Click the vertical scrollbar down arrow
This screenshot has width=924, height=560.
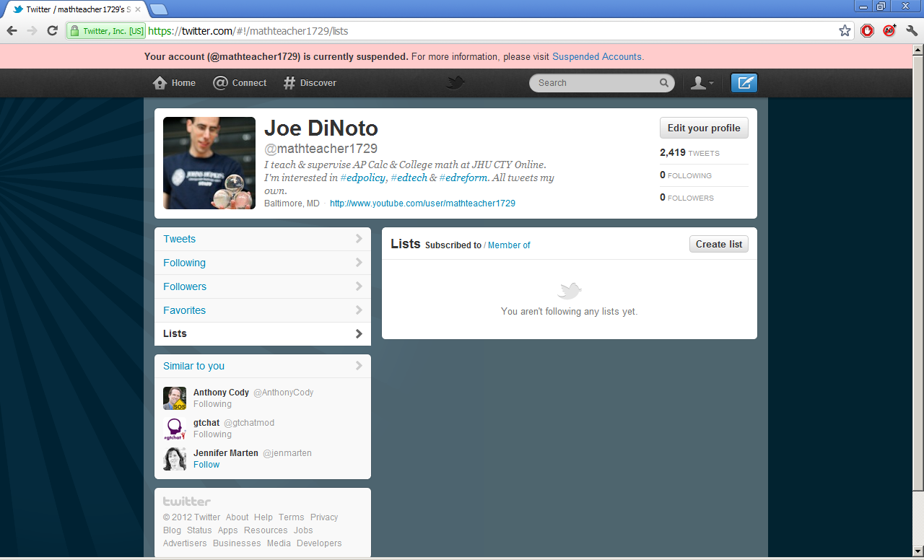tap(918, 551)
